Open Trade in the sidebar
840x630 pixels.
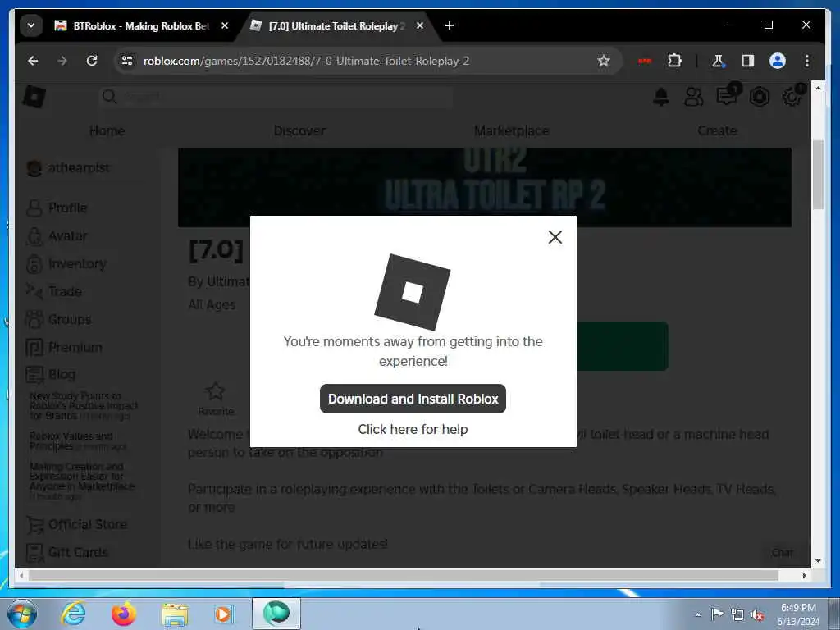click(53, 291)
